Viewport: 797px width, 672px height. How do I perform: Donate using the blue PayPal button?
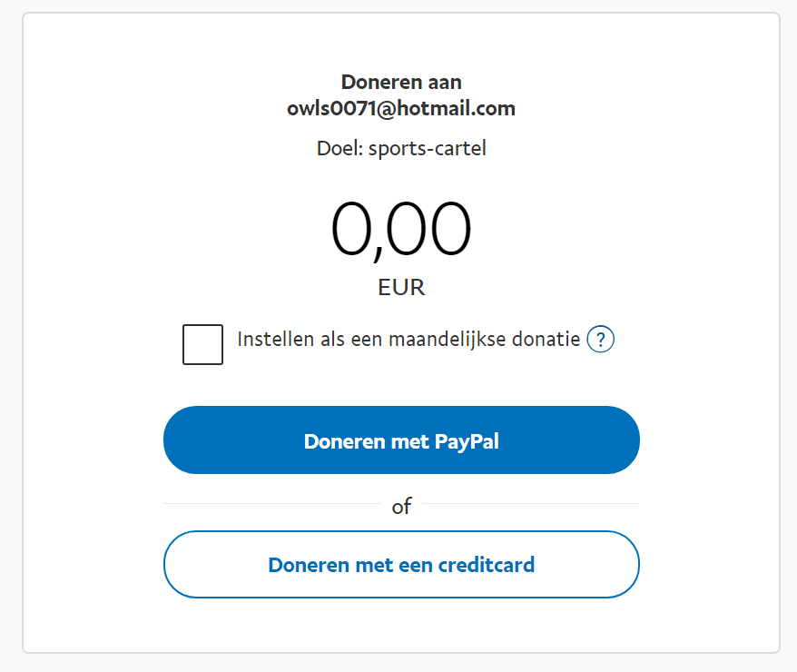tap(401, 440)
